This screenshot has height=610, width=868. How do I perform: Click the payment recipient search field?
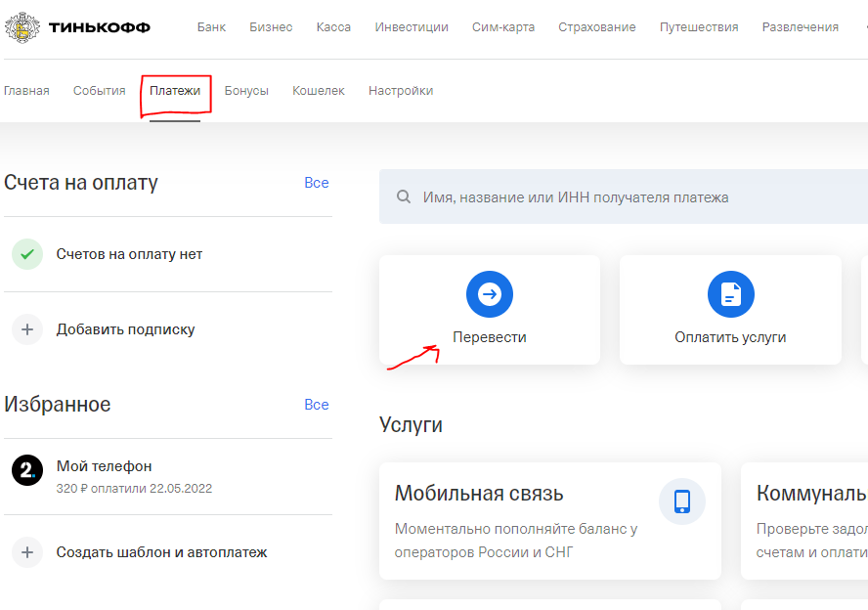click(626, 197)
